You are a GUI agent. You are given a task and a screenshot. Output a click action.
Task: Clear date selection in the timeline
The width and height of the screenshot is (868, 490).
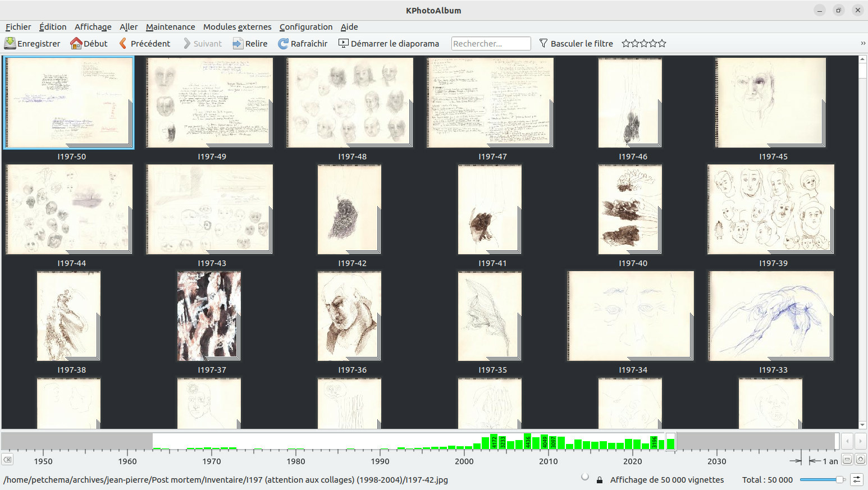[7, 460]
